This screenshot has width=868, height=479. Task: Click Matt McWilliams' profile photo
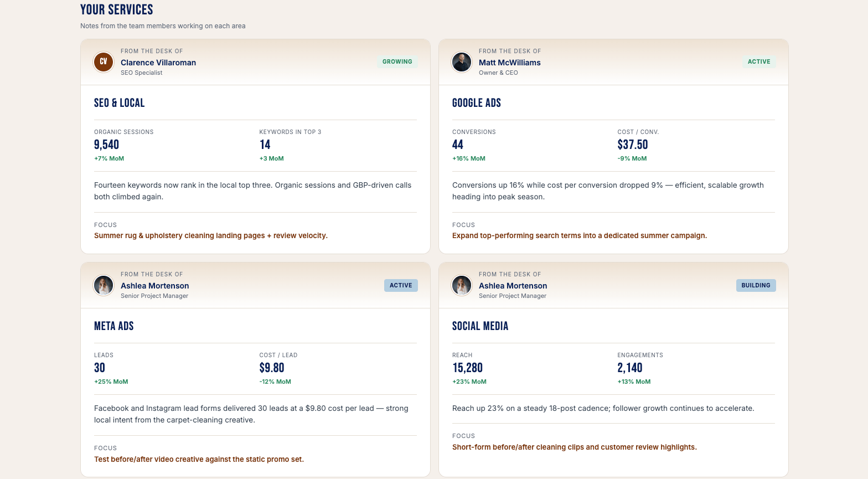click(x=462, y=62)
